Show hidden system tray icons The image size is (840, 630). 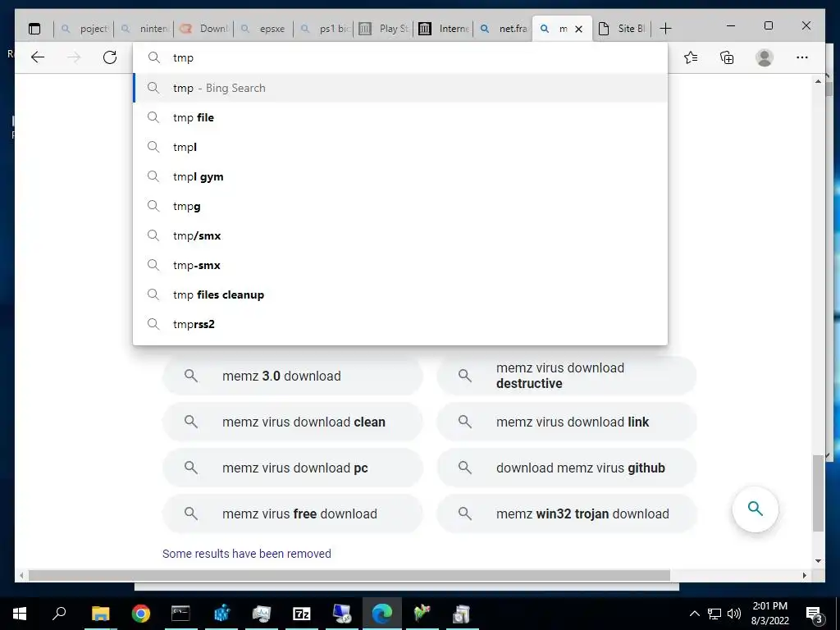694,614
